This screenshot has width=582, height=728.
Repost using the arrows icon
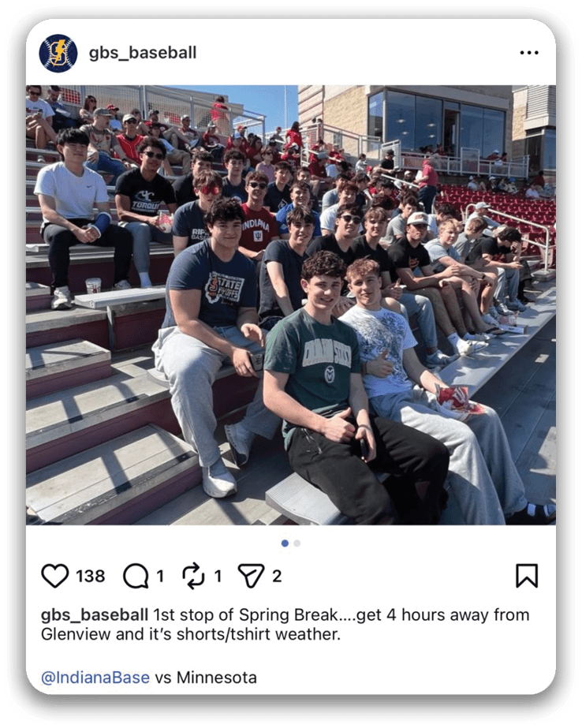click(x=193, y=576)
